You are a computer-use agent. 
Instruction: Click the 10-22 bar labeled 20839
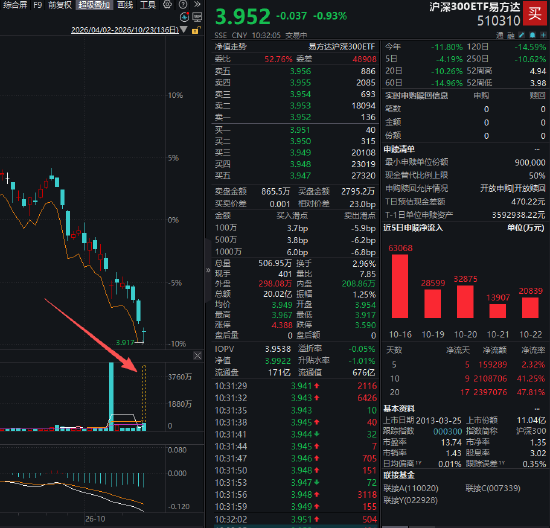tap(530, 308)
